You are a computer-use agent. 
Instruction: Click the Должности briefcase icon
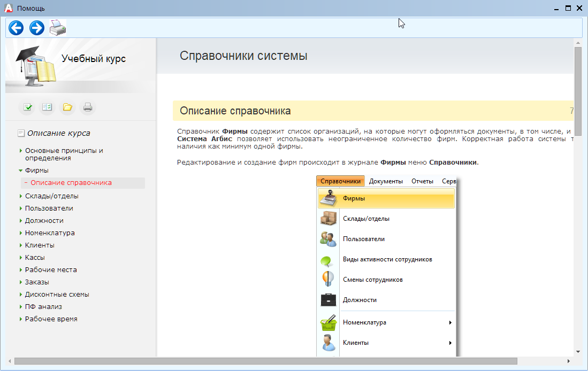[x=328, y=300]
